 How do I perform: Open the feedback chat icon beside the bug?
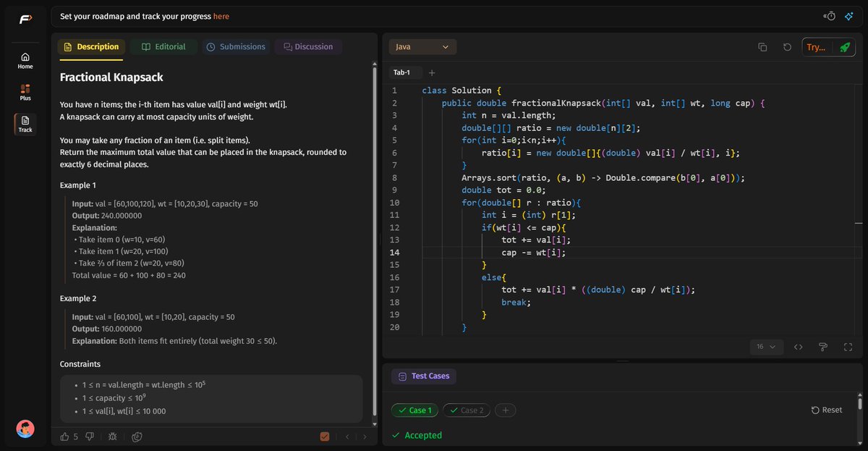pyautogui.click(x=137, y=437)
